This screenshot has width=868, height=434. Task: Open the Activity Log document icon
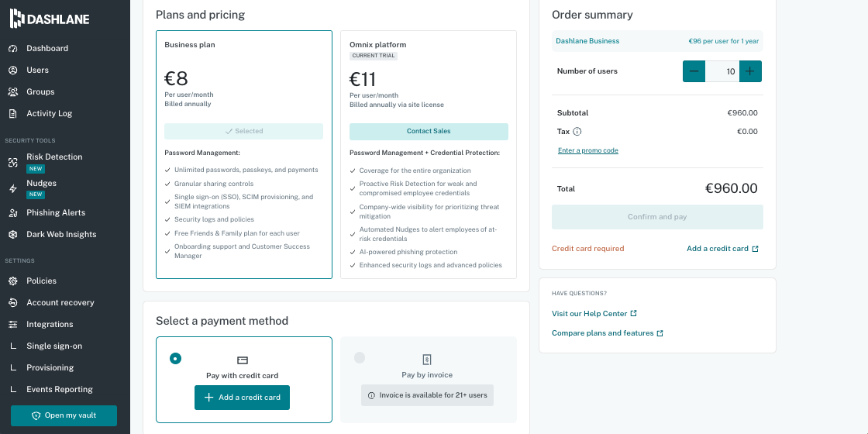point(13,113)
